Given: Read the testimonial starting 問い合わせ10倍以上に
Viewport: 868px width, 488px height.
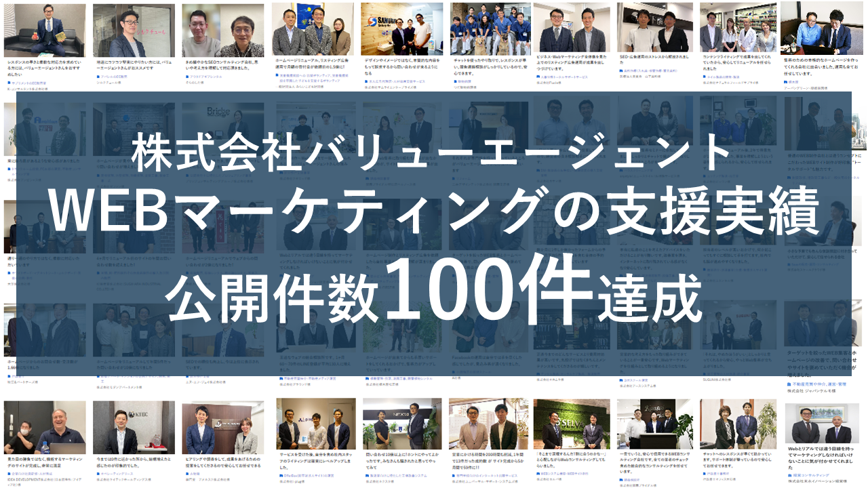Looking at the screenshot, I should 401,462.
